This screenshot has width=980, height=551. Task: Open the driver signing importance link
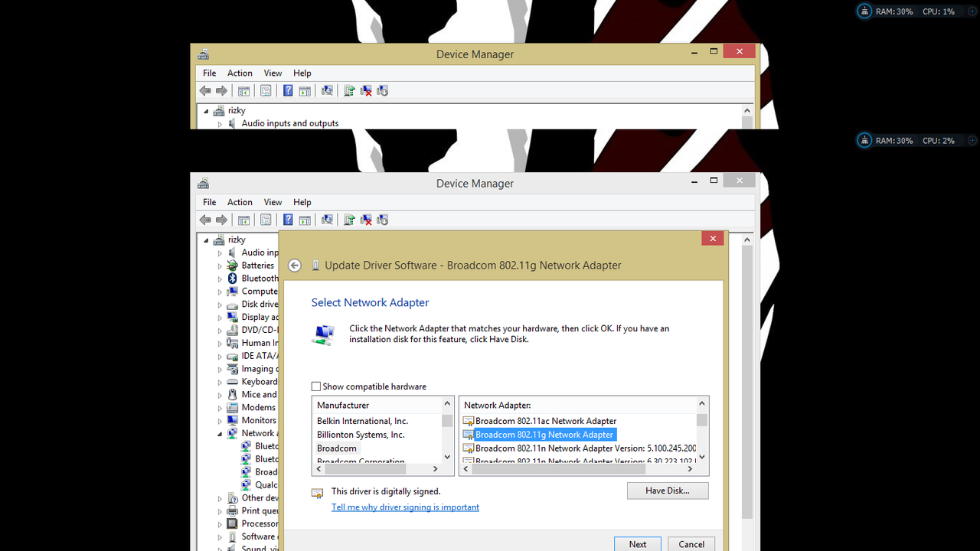(405, 507)
